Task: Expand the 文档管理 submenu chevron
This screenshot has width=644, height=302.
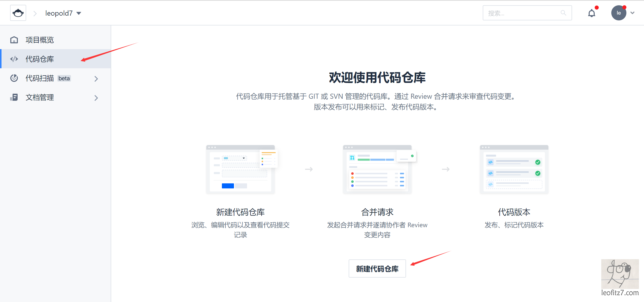Action: point(96,98)
